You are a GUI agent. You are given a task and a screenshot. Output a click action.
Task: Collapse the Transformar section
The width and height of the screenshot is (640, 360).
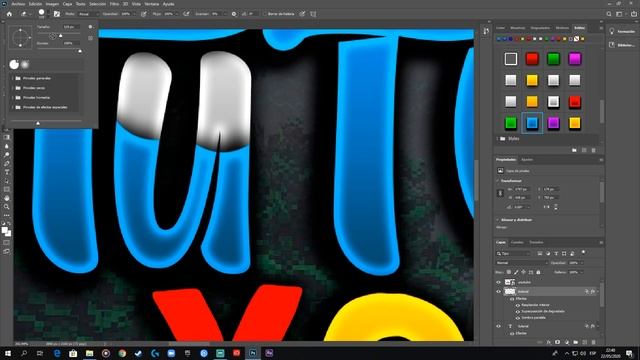pos(498,180)
